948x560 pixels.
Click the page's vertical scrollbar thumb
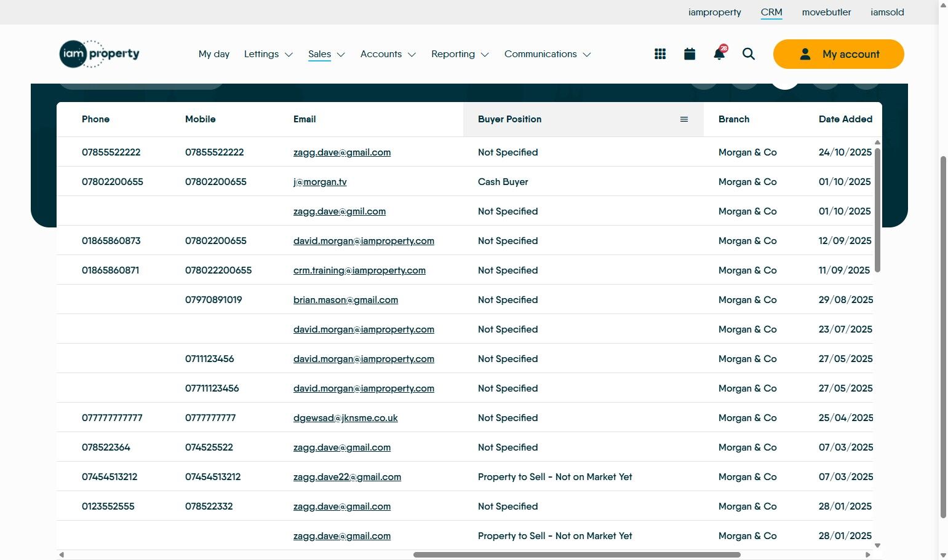click(x=943, y=338)
